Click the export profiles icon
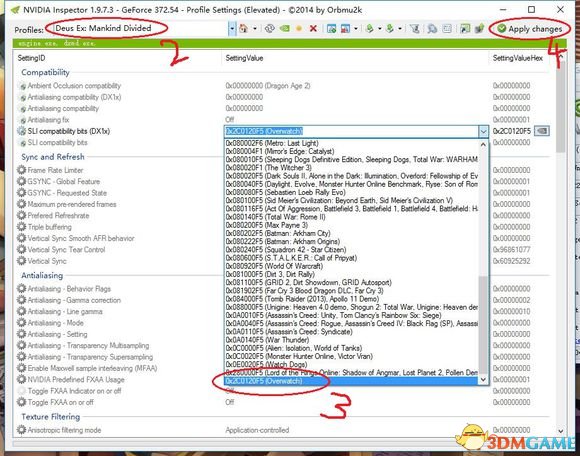Viewport: 580px width, 456px height. [369, 28]
